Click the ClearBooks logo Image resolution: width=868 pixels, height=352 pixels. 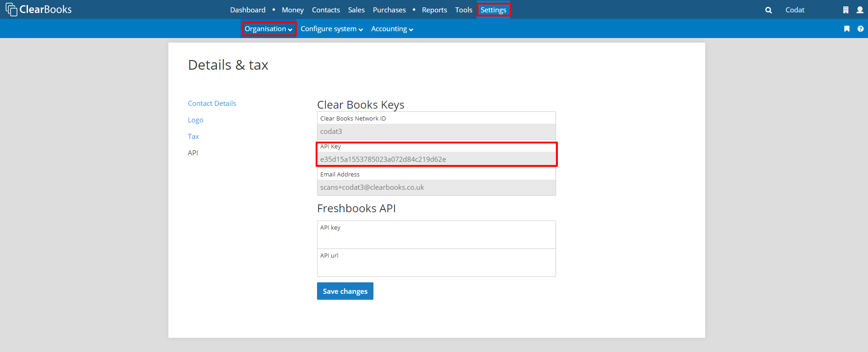click(39, 9)
